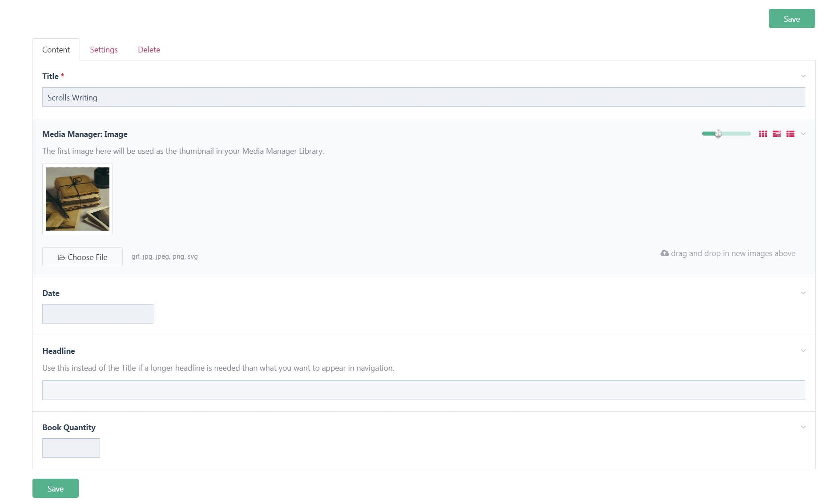
Task: Collapse the Book Quantity section
Action: click(803, 427)
